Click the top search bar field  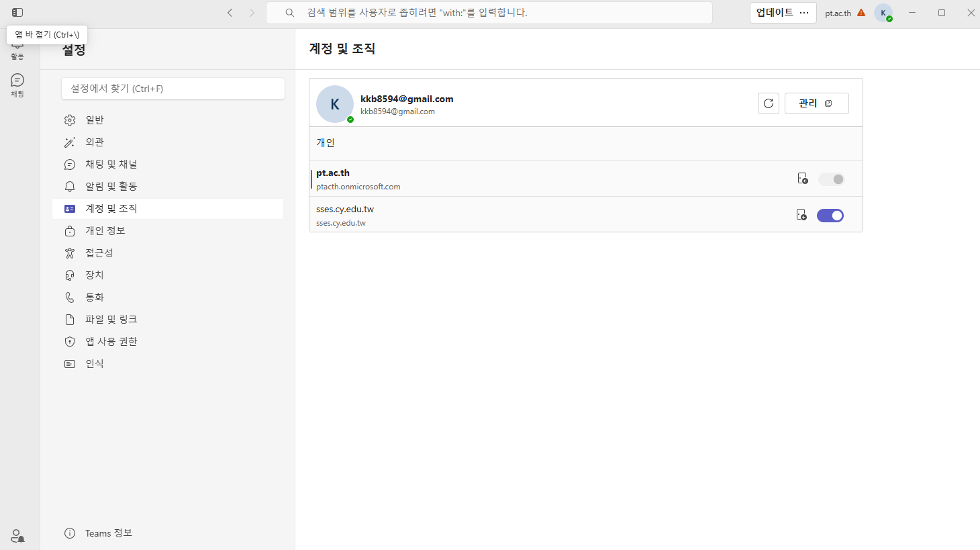[x=489, y=13]
